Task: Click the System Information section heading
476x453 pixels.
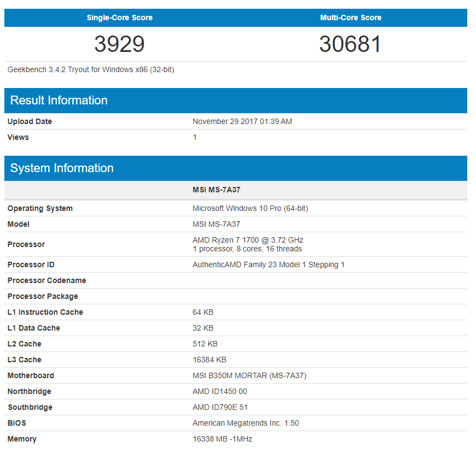Action: click(62, 168)
